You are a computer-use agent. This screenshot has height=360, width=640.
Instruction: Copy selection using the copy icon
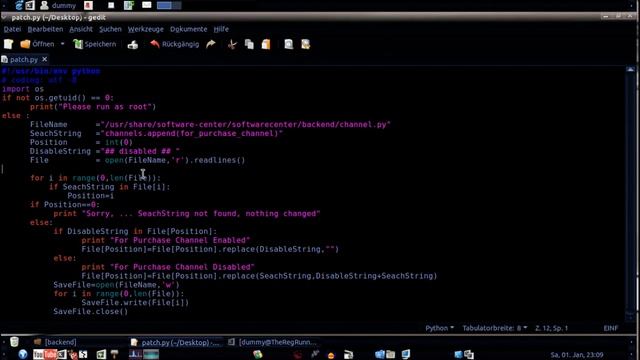point(249,44)
